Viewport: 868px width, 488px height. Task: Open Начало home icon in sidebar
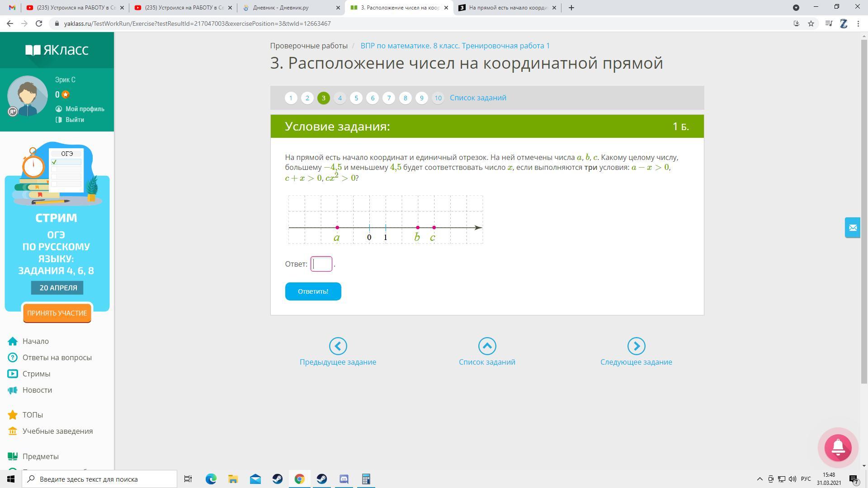(13, 341)
